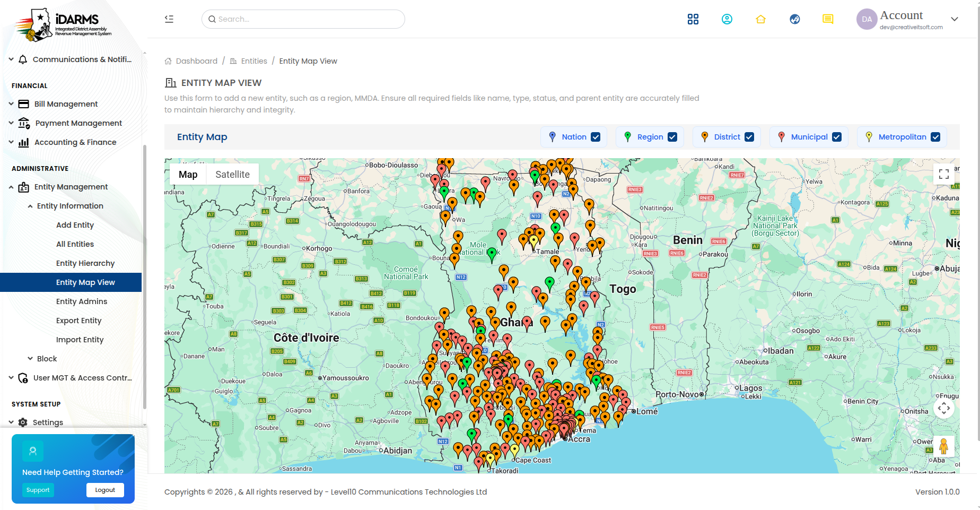
Task: Open Entity Hierarchy menu item
Action: point(85,263)
